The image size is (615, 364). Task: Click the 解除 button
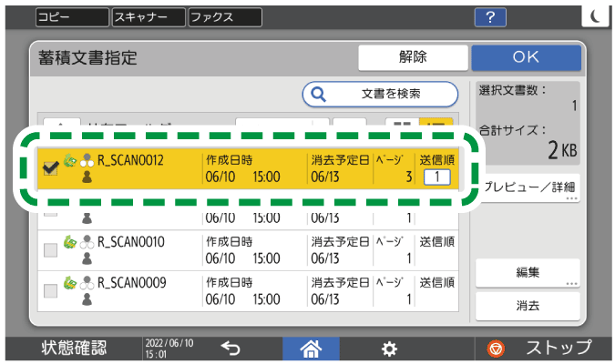click(x=413, y=57)
